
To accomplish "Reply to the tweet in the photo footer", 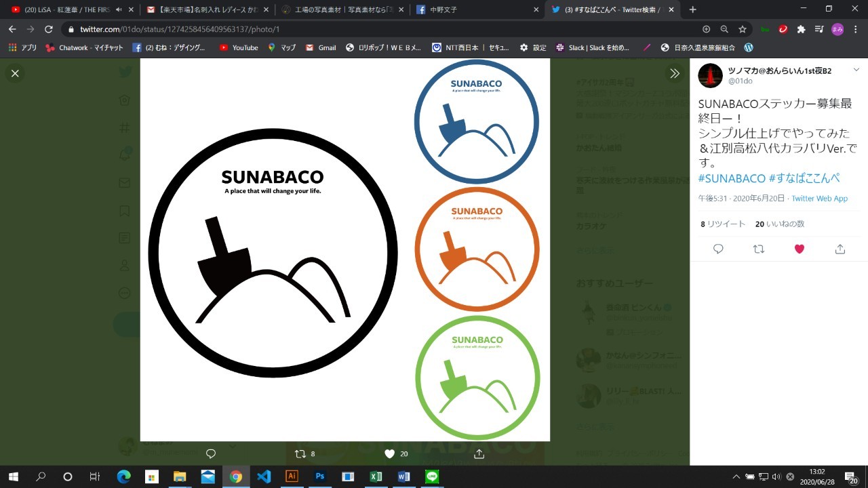I will (x=210, y=453).
